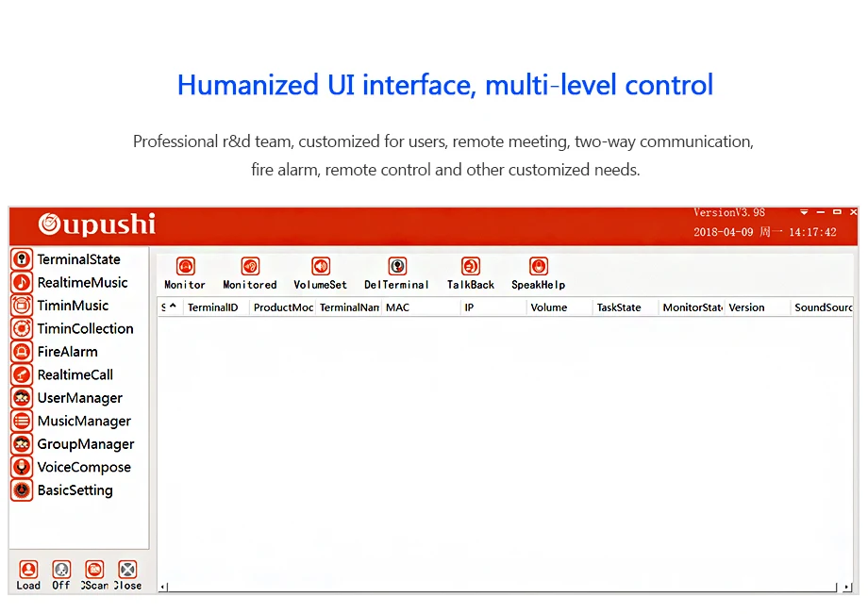Click the upushi logo in header
Viewport: 868px width, 614px height.
(97, 224)
